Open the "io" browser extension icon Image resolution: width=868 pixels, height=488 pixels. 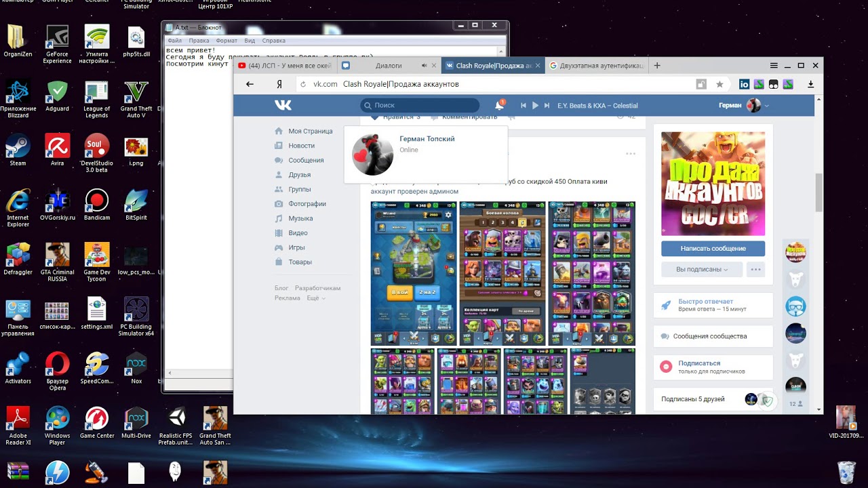coord(744,84)
